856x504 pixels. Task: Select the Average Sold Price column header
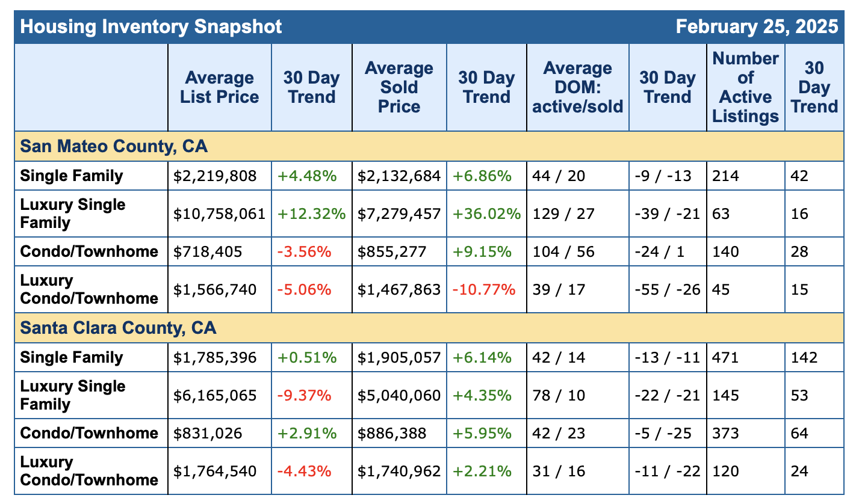[399, 87]
